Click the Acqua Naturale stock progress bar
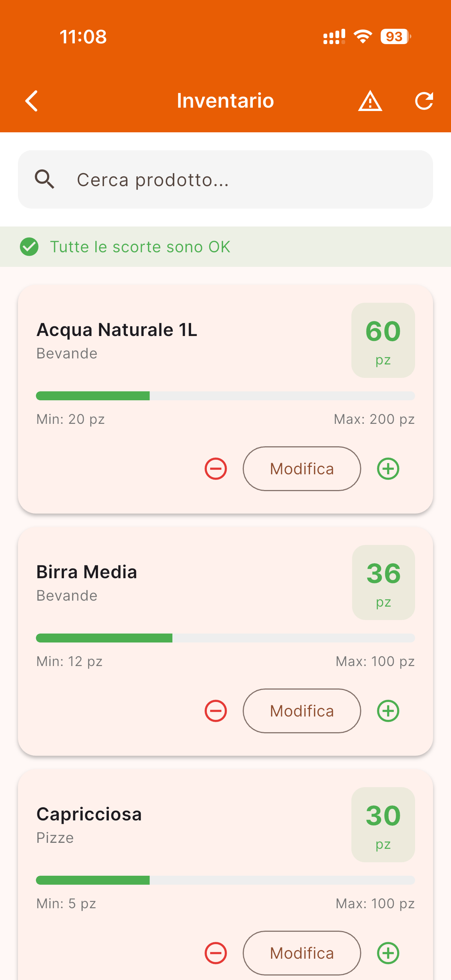451x980 pixels. pos(225,396)
